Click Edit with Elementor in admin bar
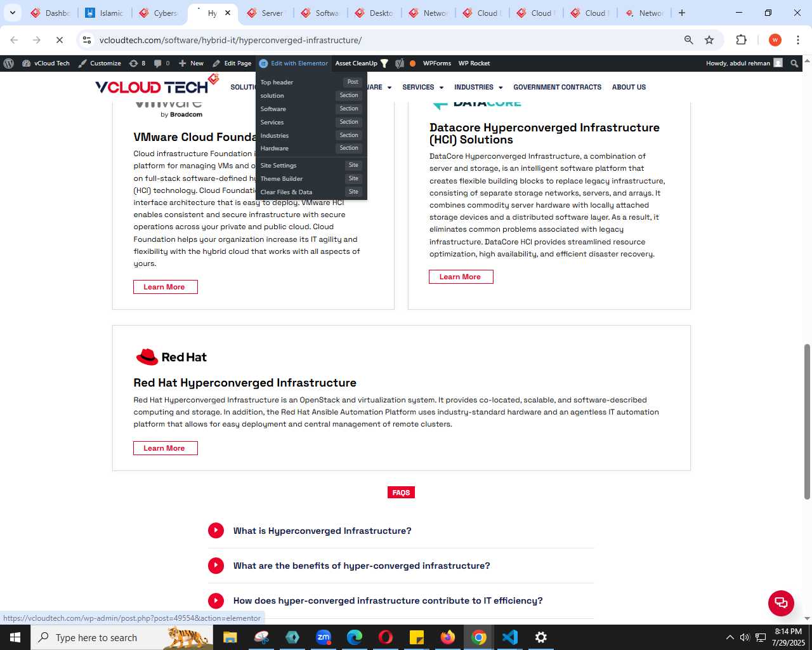 293,63
